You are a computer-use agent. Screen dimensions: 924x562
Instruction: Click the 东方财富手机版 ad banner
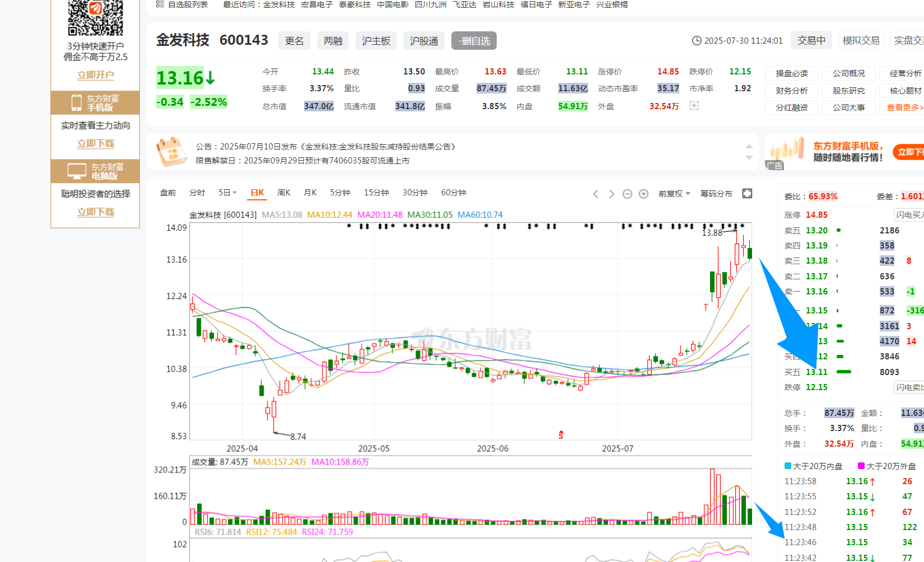(x=844, y=152)
